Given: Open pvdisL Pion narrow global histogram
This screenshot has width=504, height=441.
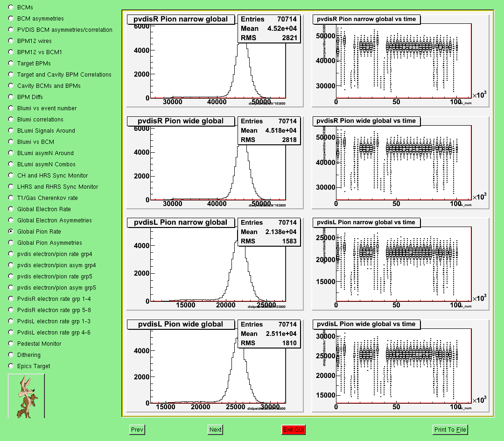Looking at the screenshot, I should coord(215,264).
